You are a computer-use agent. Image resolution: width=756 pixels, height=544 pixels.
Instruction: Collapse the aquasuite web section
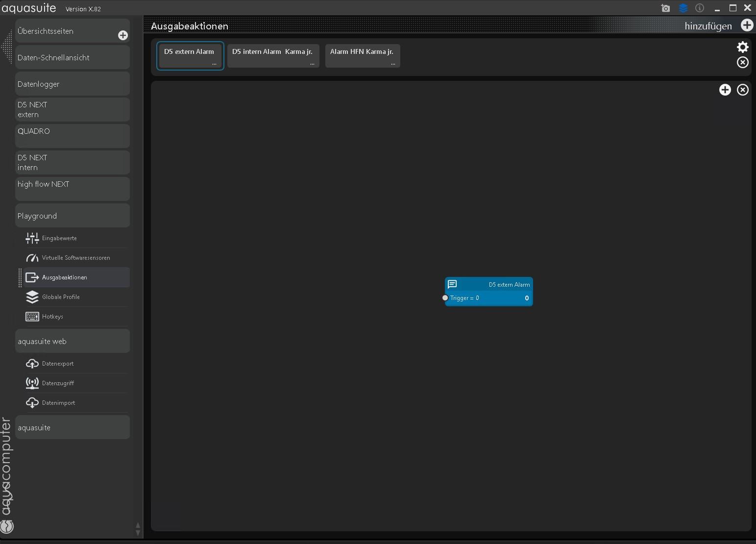[x=73, y=341]
